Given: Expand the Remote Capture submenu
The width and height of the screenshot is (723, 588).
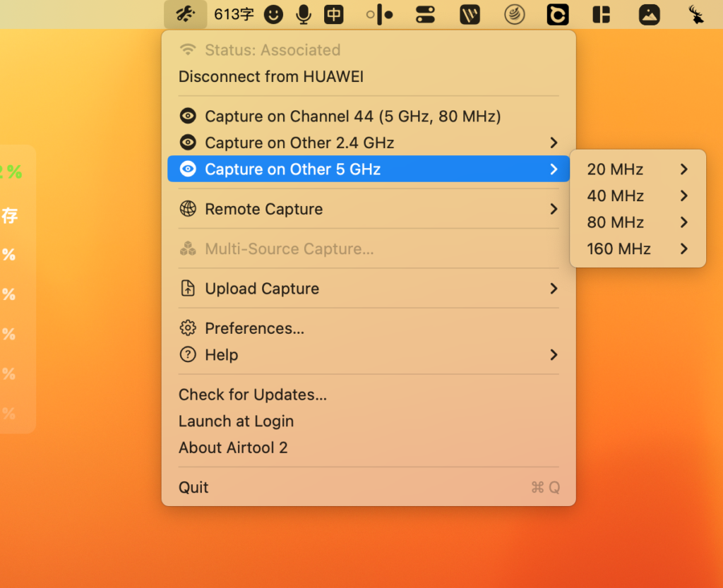Looking at the screenshot, I should click(263, 209).
